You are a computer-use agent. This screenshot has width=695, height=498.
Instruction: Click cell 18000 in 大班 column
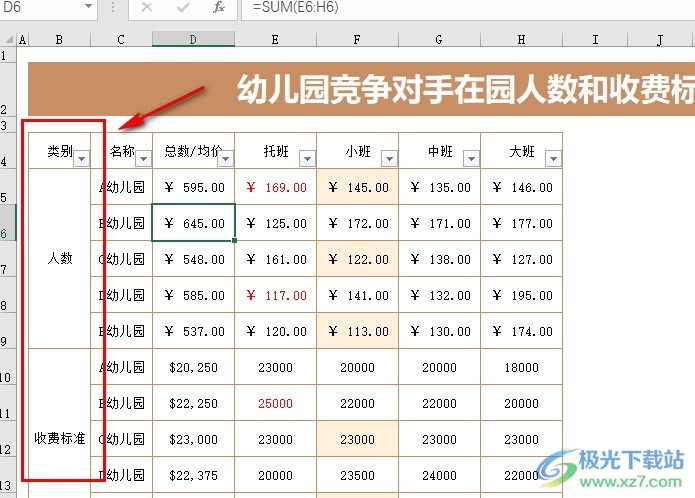(521, 367)
